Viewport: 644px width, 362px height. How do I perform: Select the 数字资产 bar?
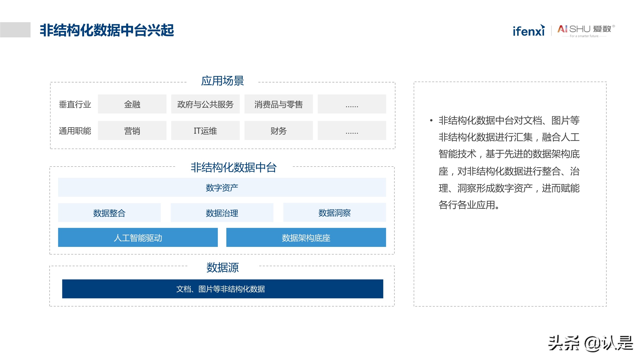(222, 187)
